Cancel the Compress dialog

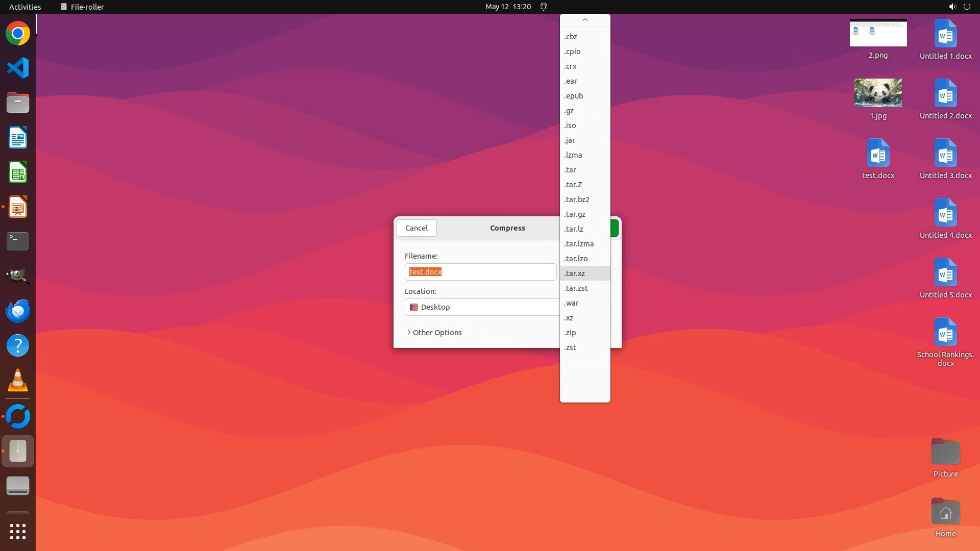(416, 228)
